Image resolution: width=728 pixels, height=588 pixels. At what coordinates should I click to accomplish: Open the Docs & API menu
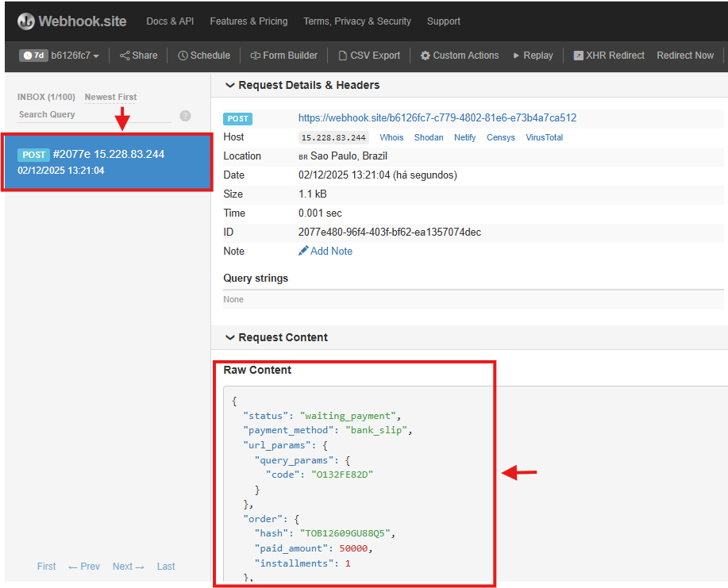point(170,21)
